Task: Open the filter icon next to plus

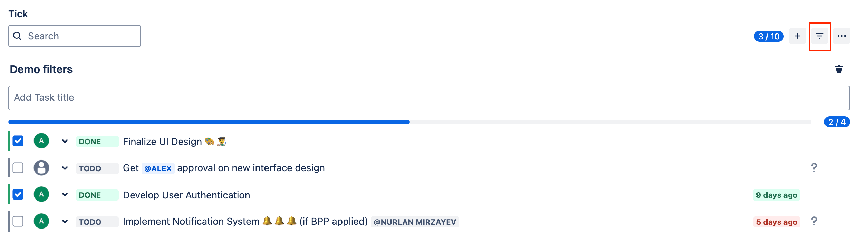Action: pyautogui.click(x=820, y=36)
